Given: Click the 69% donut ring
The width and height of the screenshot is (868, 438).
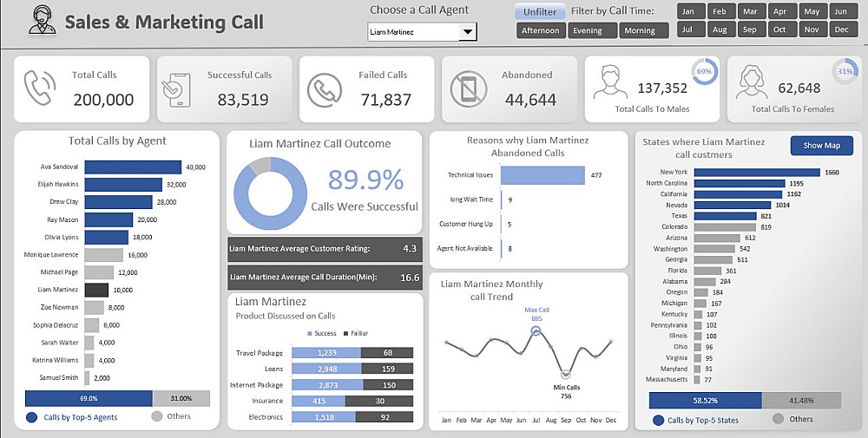Looking at the screenshot, I should coord(704,71).
